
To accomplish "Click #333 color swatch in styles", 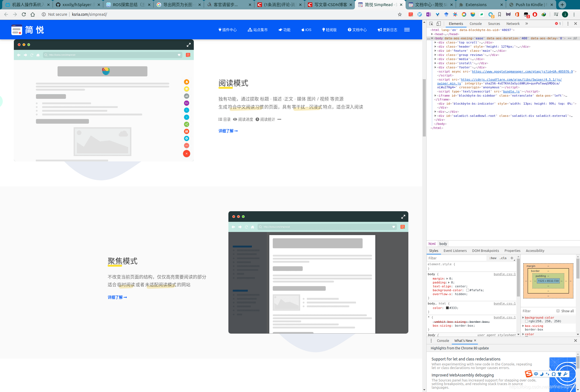I will pyautogui.click(x=447, y=308).
